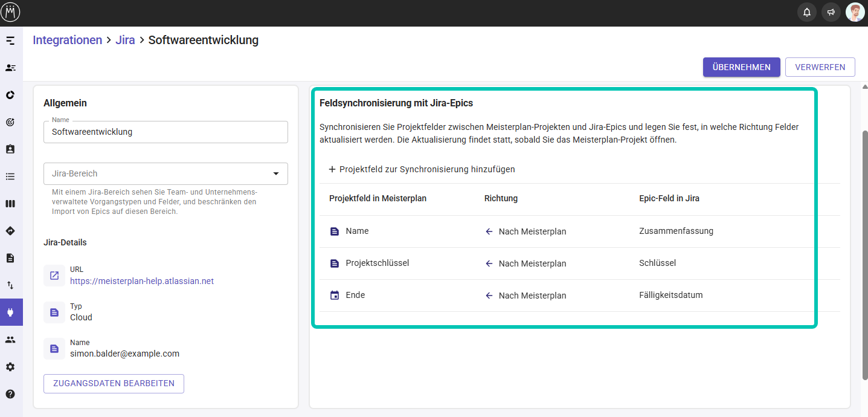This screenshot has height=417, width=868.
Task: Click the text icon in the Name sync row
Action: pos(335,231)
